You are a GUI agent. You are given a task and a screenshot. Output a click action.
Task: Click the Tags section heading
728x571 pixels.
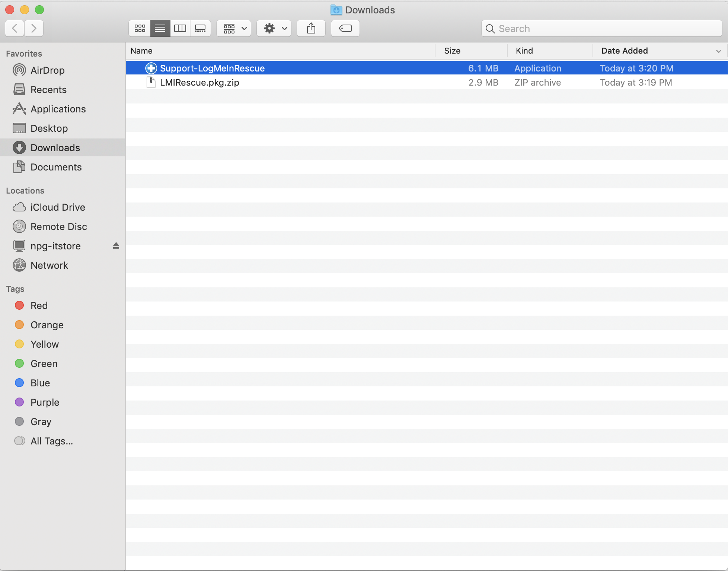[x=15, y=289]
